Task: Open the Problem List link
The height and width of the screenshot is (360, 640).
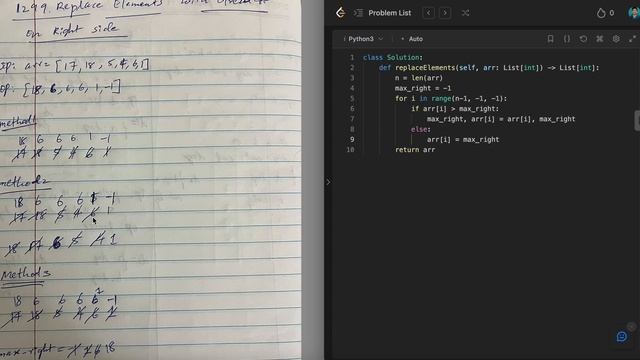Action: tap(389, 13)
